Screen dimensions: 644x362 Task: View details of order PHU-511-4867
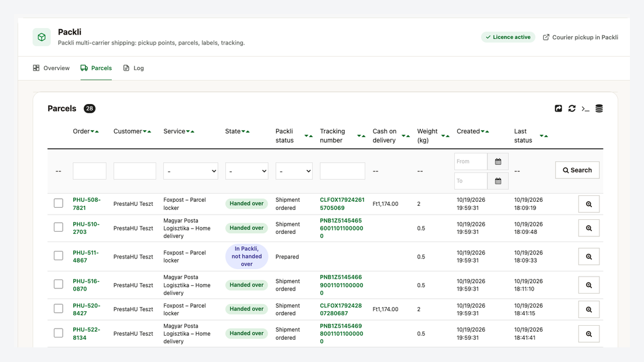(588, 257)
